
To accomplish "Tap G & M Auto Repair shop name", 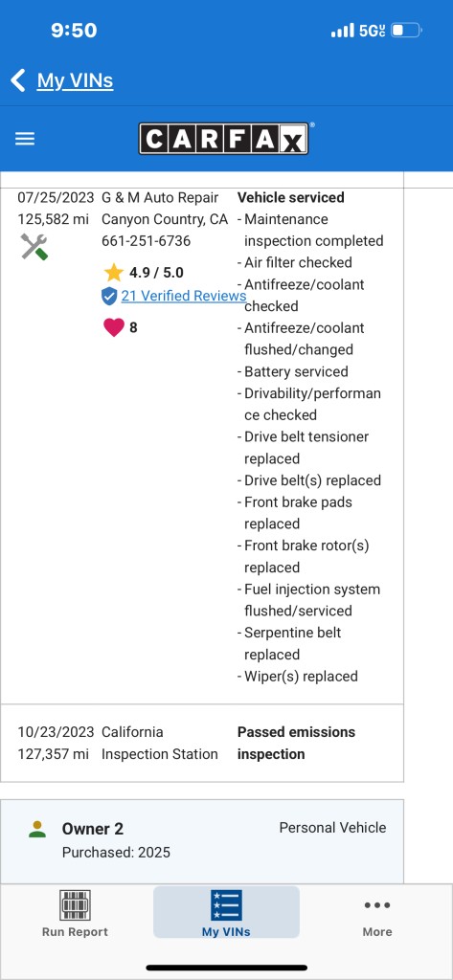I will coord(160,197).
